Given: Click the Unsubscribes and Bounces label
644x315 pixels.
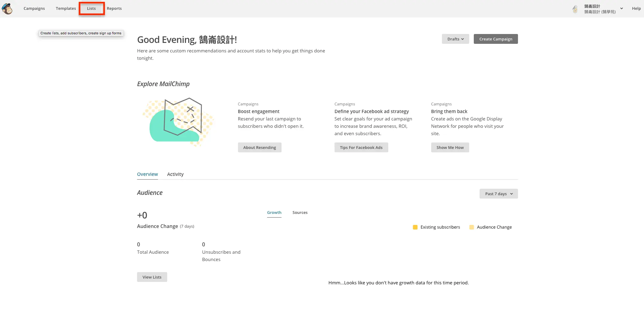Looking at the screenshot, I should tap(221, 256).
